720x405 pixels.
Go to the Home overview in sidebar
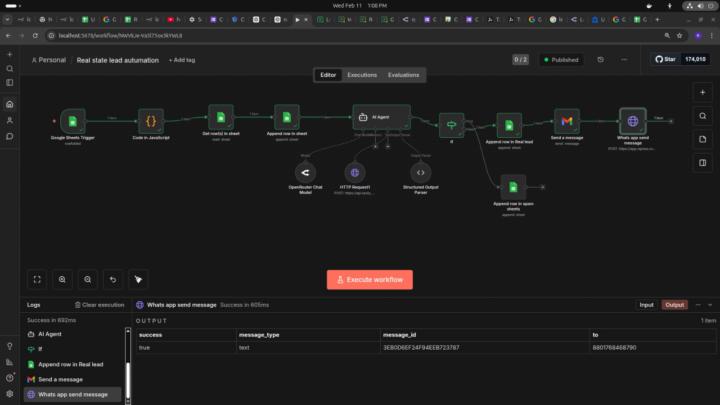click(10, 104)
